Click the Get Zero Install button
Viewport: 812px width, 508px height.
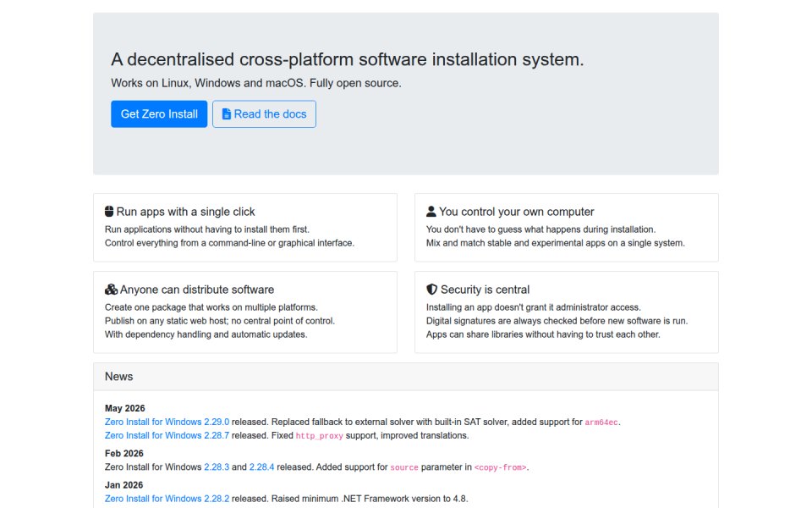click(x=159, y=114)
